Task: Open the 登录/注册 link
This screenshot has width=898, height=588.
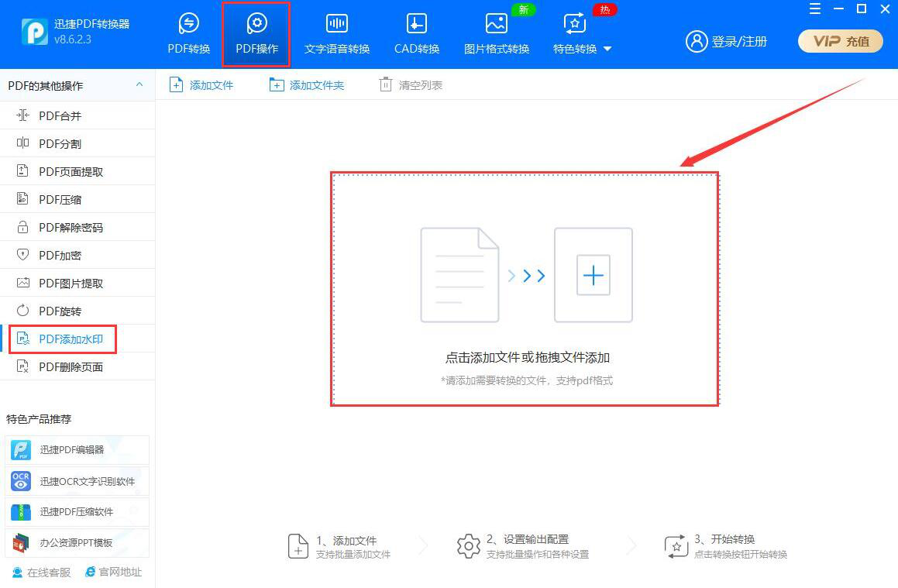Action: [x=739, y=42]
